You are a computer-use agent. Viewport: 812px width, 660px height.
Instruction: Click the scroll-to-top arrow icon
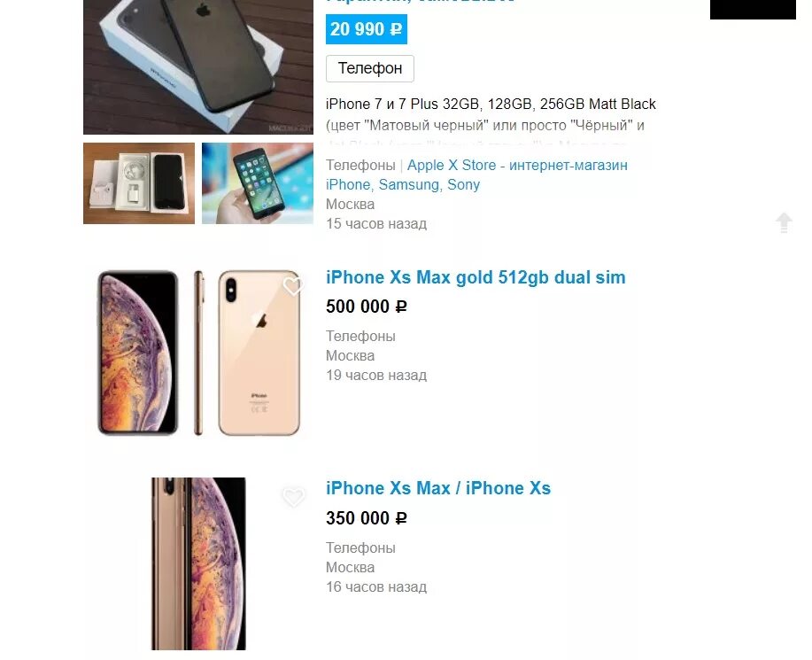coord(784,222)
